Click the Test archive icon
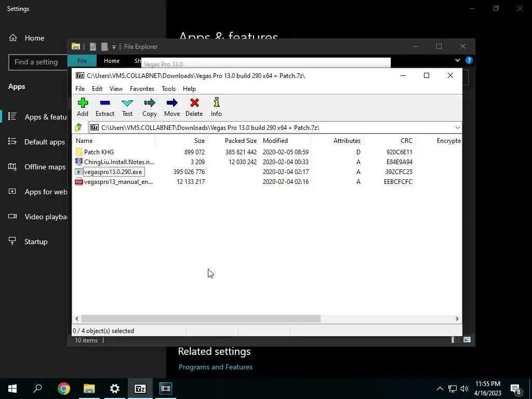 pyautogui.click(x=127, y=103)
